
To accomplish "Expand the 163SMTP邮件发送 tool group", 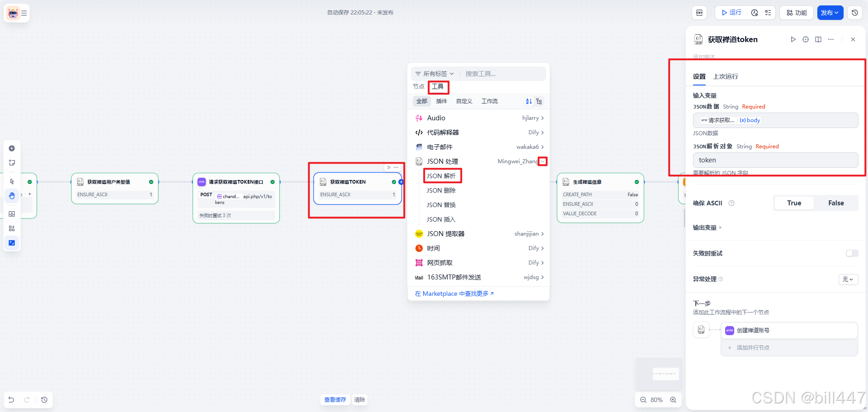I will (479, 277).
